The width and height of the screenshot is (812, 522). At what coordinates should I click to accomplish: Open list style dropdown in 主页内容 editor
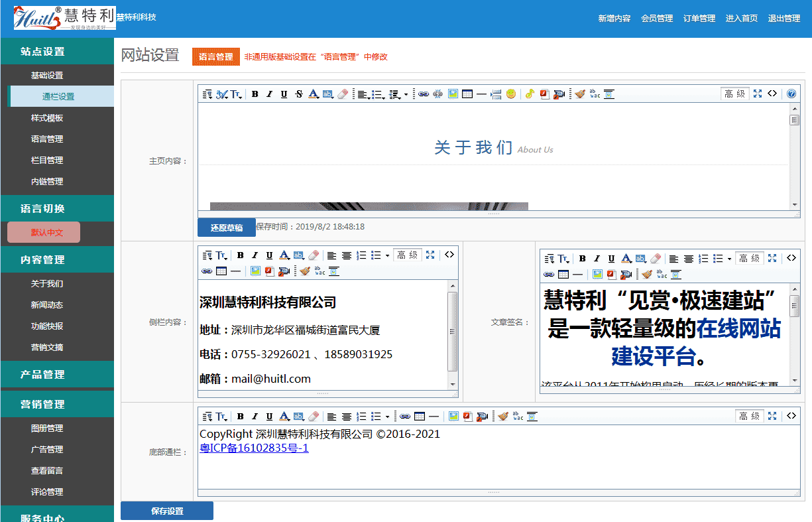pyautogui.click(x=379, y=94)
